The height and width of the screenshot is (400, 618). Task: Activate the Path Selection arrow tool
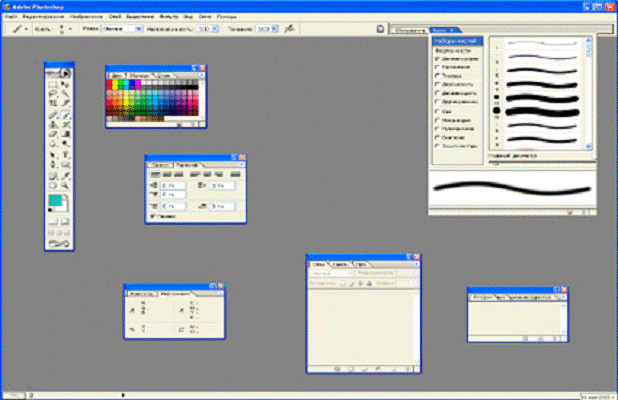tap(53, 155)
